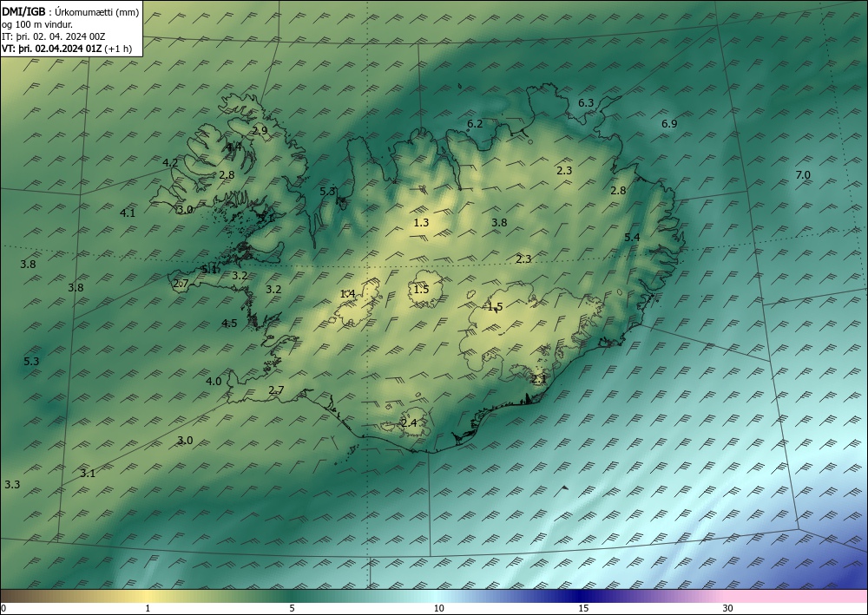Image resolution: width=868 pixels, height=615 pixels.
Task: Select the valid time line 'VT: þri. 02.04.2024 01Z (+1 h)'
Action: point(67,49)
